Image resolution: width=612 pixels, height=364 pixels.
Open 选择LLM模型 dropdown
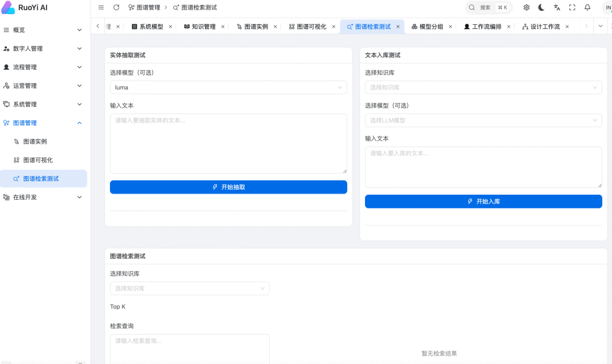tap(483, 120)
